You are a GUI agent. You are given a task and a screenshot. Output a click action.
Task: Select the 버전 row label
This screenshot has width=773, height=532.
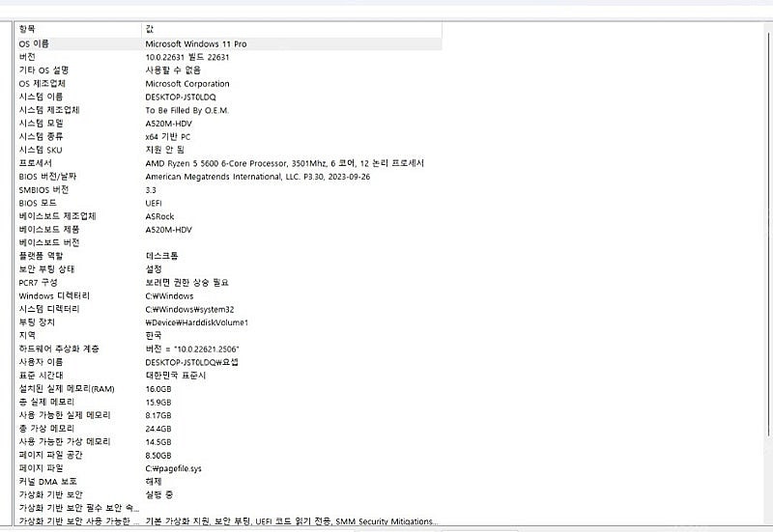(27, 57)
